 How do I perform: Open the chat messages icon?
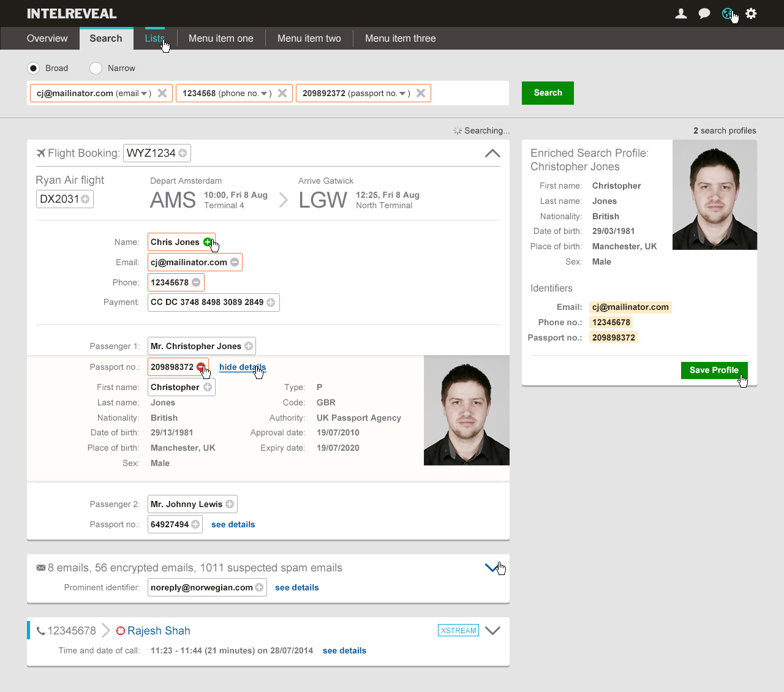tap(704, 13)
